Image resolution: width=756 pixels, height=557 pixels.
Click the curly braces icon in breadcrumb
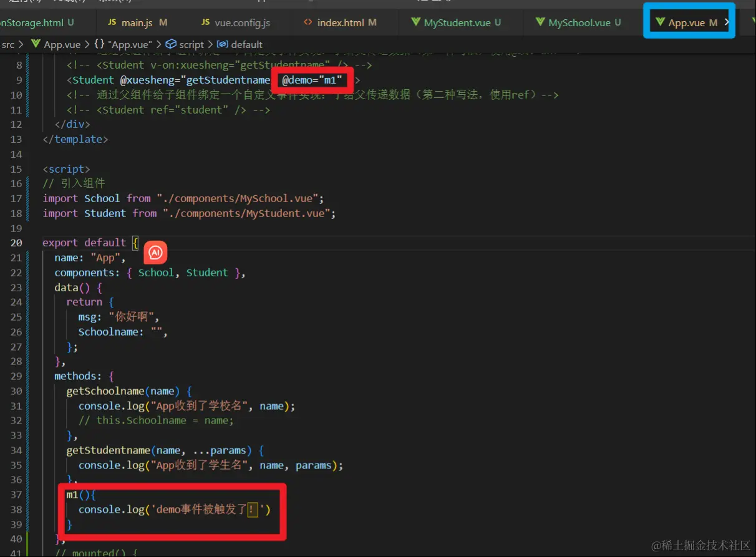pyautogui.click(x=99, y=44)
